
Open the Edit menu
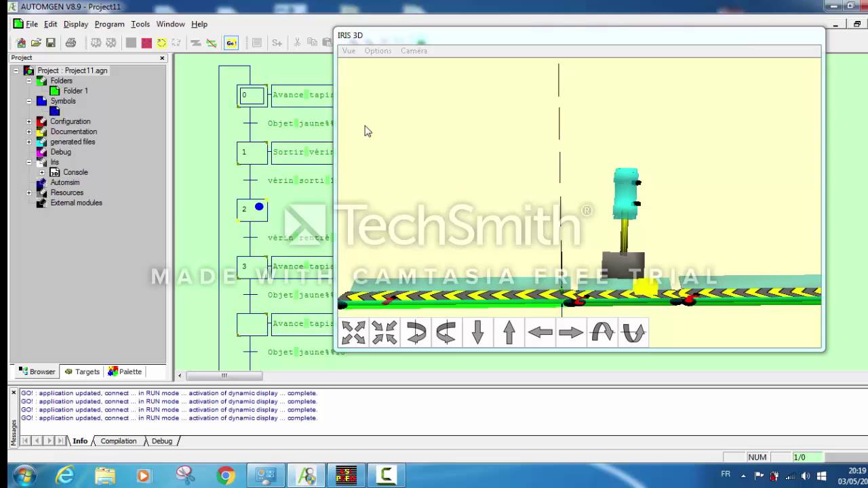51,24
